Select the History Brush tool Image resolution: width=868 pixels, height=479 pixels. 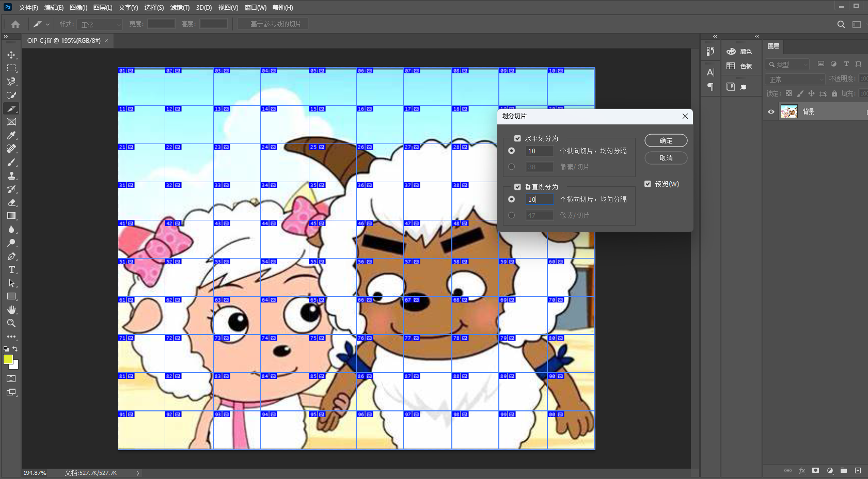click(x=11, y=189)
